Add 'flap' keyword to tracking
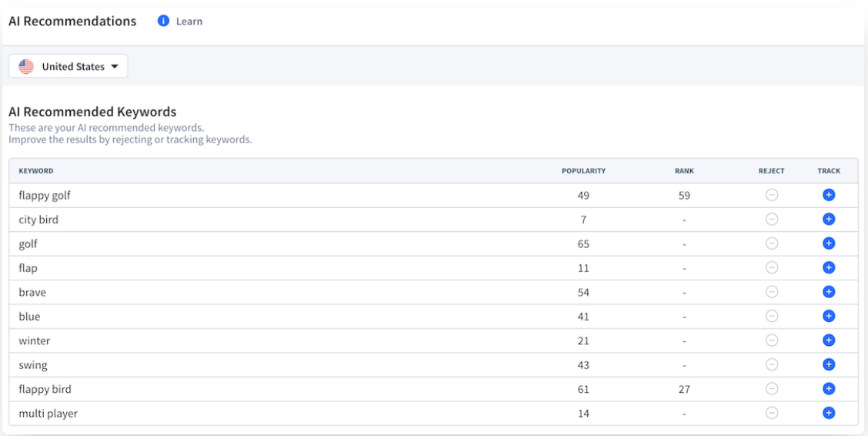868x436 pixels. (829, 268)
